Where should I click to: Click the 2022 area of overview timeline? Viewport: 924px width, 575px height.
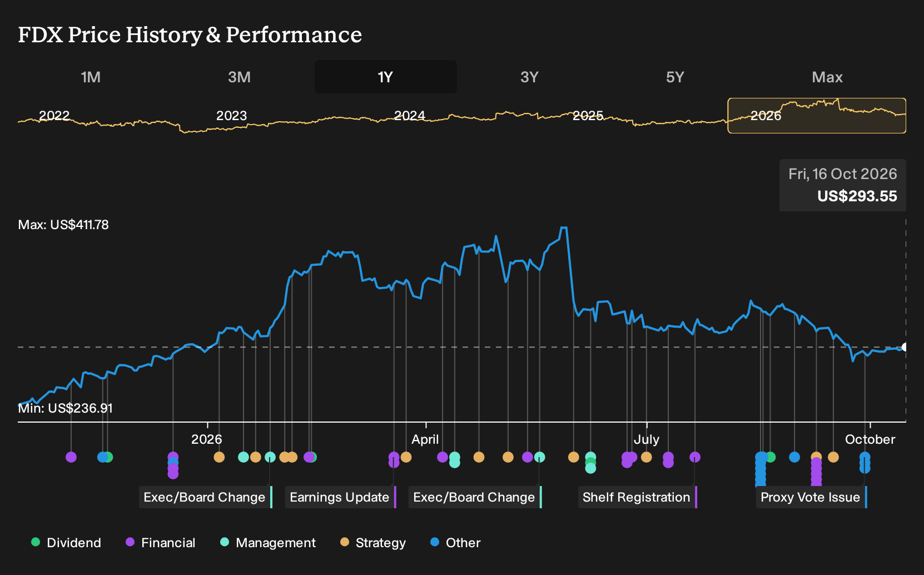click(x=54, y=116)
